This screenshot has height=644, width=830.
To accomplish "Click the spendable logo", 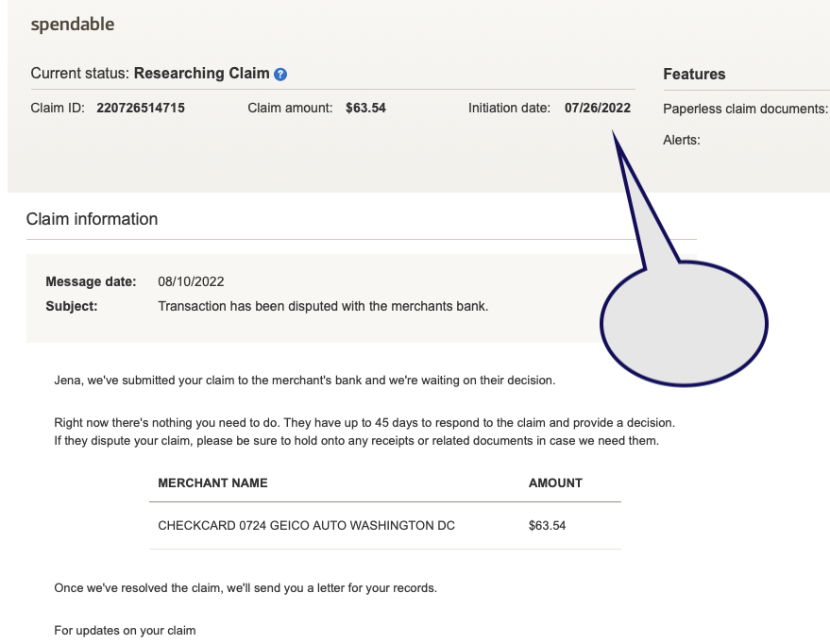I will point(72,24).
